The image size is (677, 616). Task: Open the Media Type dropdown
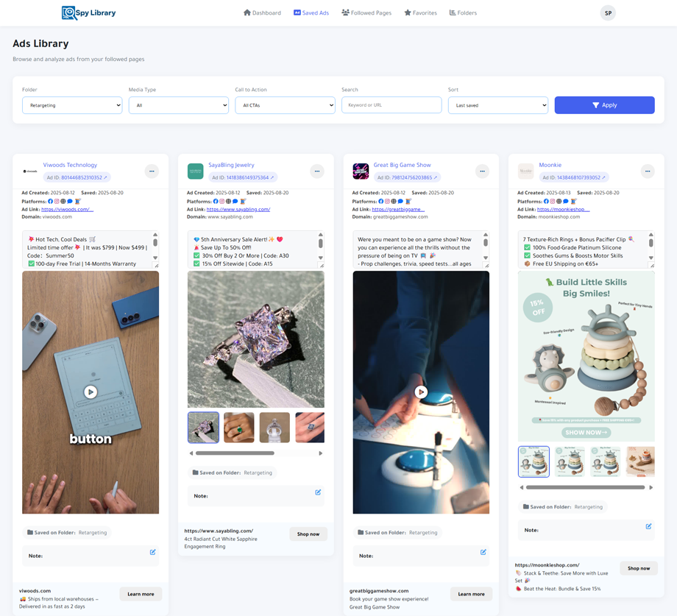tap(178, 105)
